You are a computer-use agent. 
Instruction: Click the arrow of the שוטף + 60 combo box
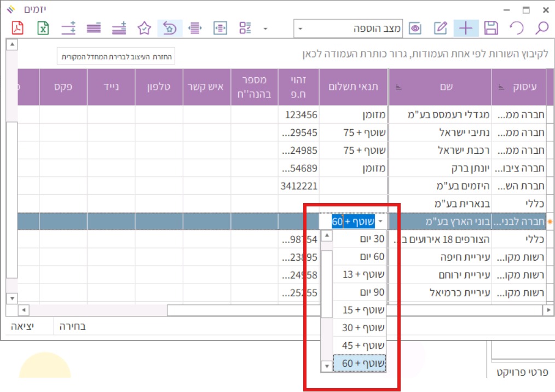click(x=381, y=222)
